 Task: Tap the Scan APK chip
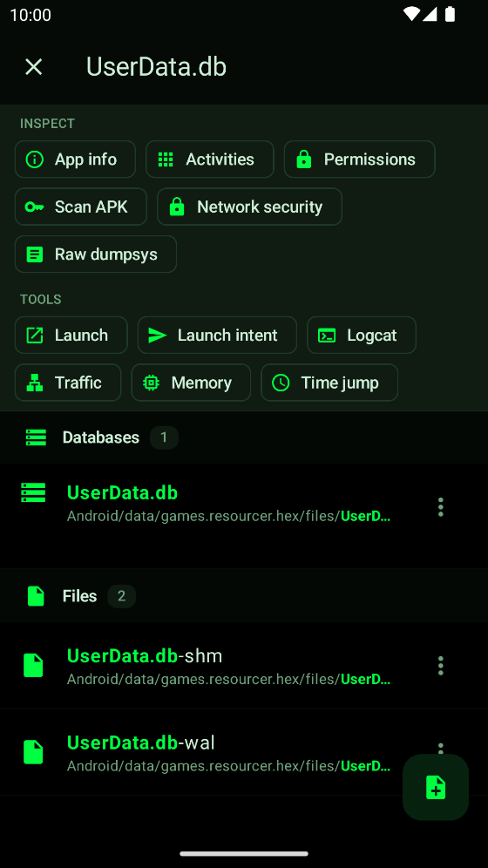click(81, 207)
